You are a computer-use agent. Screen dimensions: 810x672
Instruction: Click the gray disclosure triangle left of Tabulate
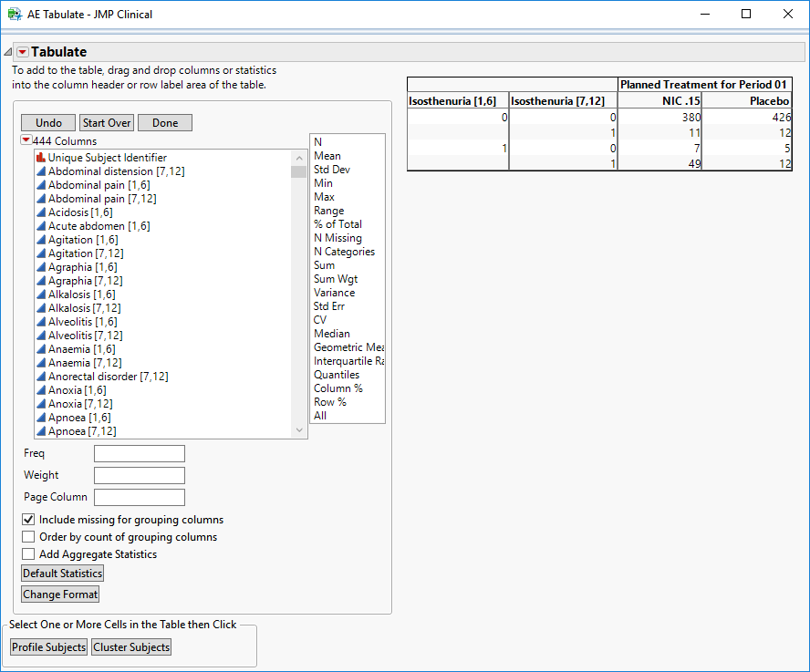(x=8, y=53)
